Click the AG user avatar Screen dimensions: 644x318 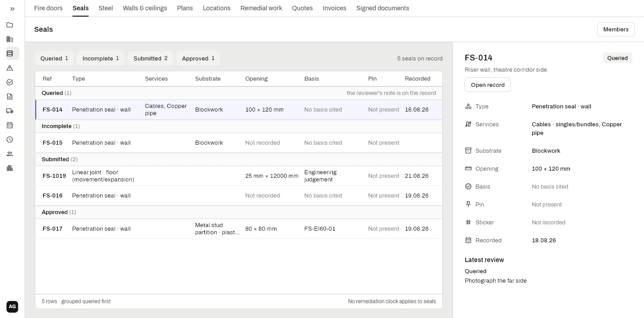coord(13,307)
